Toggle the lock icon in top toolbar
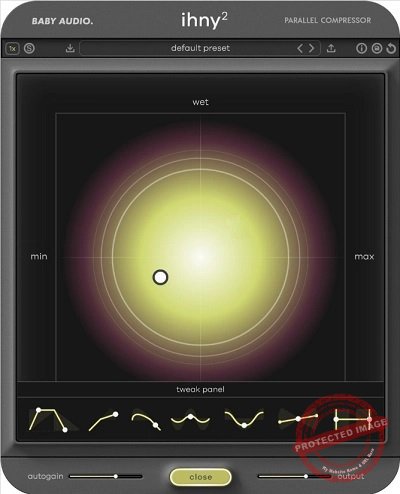This screenshot has height=494, width=400. (377, 49)
